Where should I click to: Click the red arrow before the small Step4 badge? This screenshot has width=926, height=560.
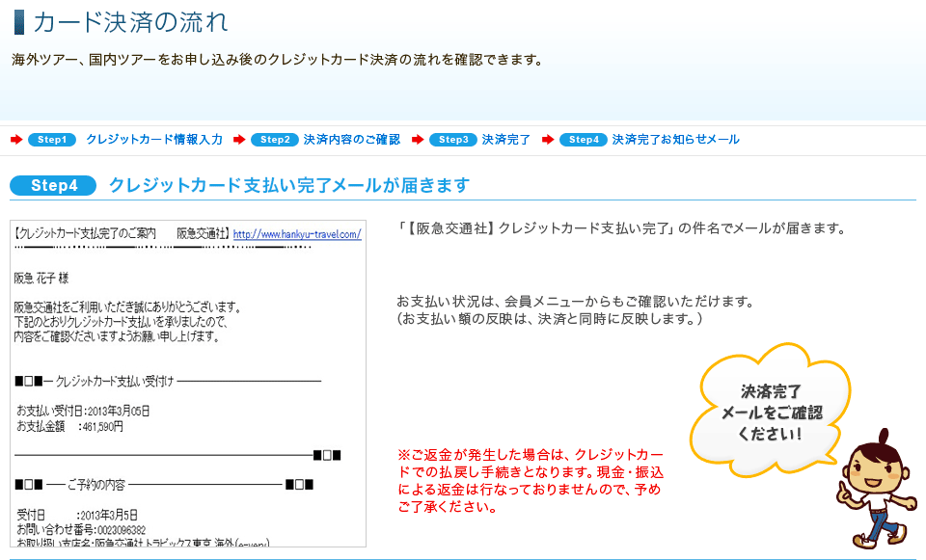click(548, 140)
